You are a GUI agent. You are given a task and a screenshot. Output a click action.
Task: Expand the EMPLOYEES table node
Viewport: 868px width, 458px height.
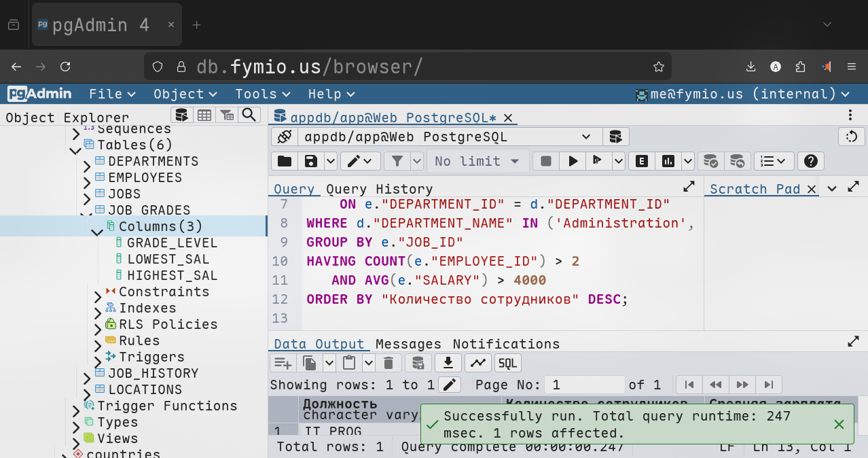click(x=87, y=181)
